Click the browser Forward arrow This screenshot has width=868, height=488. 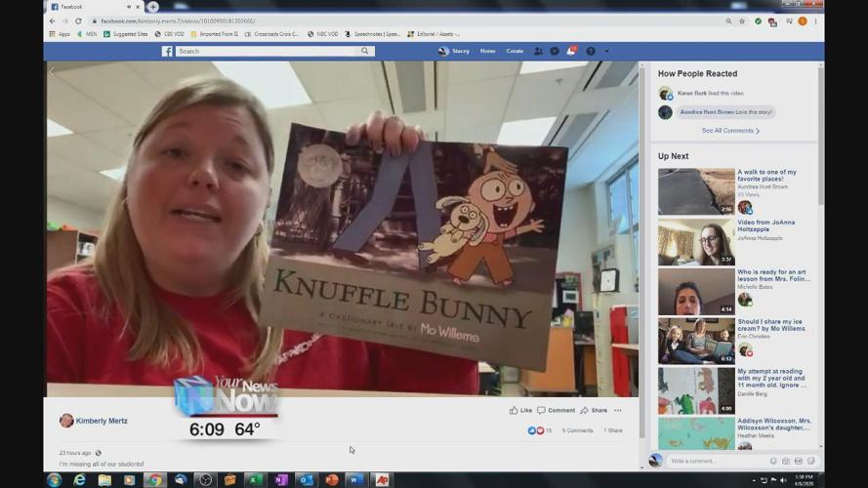coord(65,21)
